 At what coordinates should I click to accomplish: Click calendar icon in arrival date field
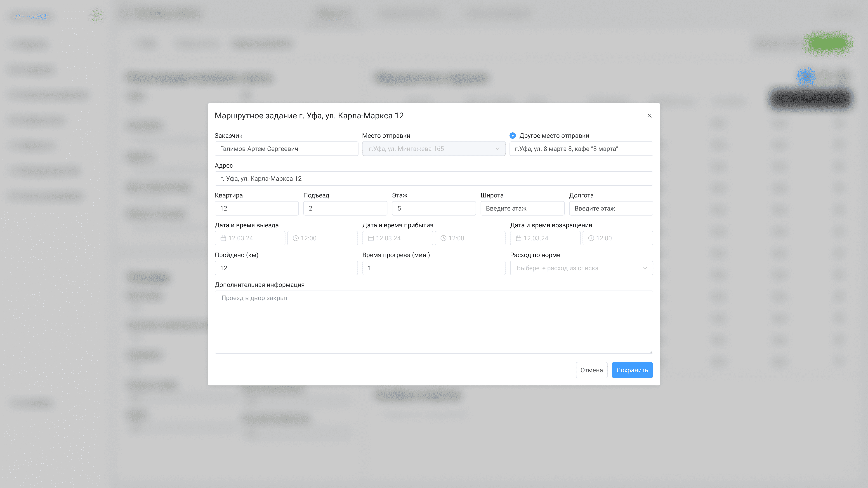coord(371,238)
